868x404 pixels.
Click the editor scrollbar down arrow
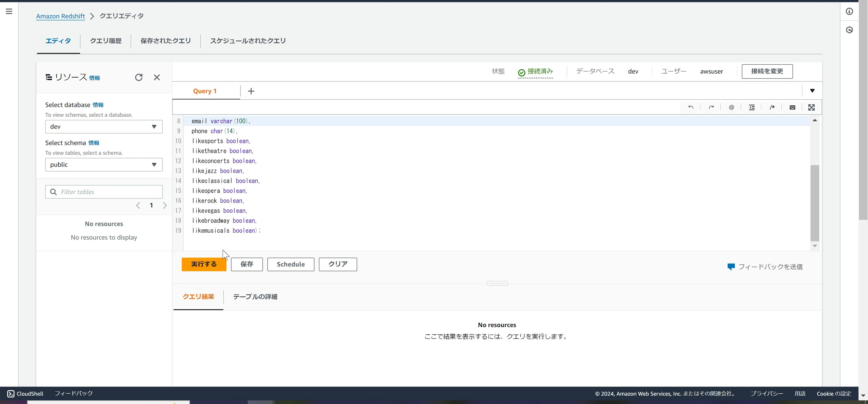click(814, 246)
